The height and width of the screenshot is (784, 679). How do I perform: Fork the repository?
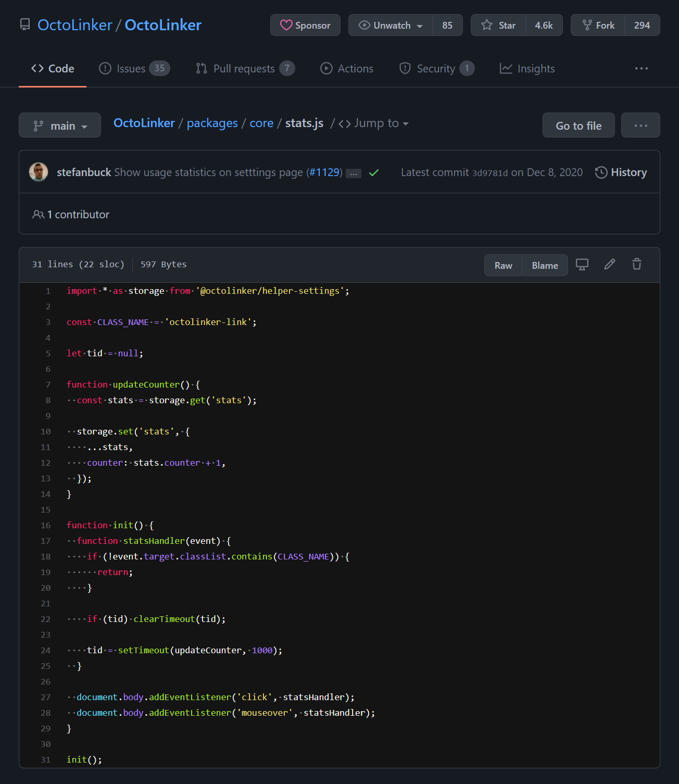click(598, 25)
